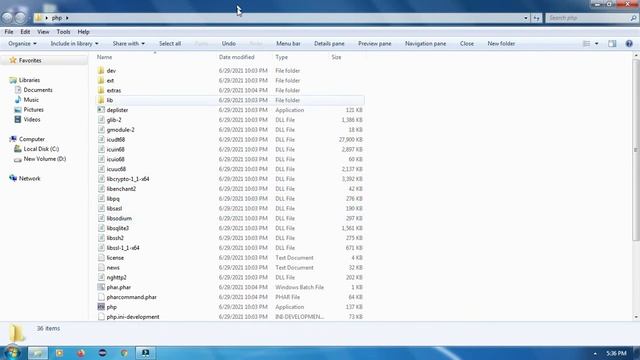Image resolution: width=640 pixels, height=360 pixels.
Task: Open the Edit menu
Action: coord(25,31)
